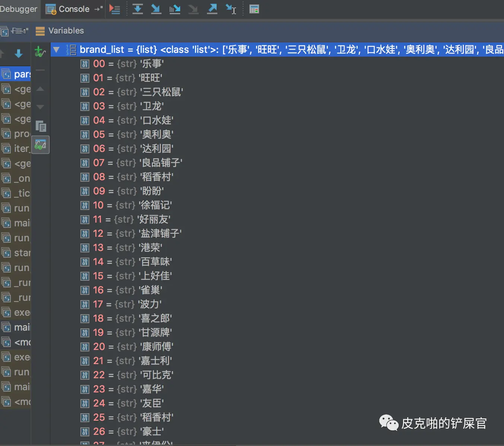Select list item 00 '乐事'
The height and width of the screenshot is (446, 504).
tap(277, 64)
